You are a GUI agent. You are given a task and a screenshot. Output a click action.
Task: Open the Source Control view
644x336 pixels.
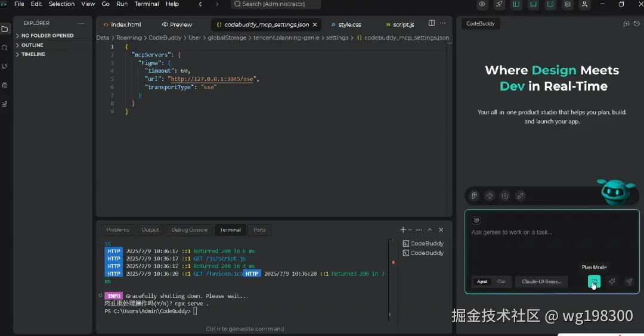coord(5,67)
